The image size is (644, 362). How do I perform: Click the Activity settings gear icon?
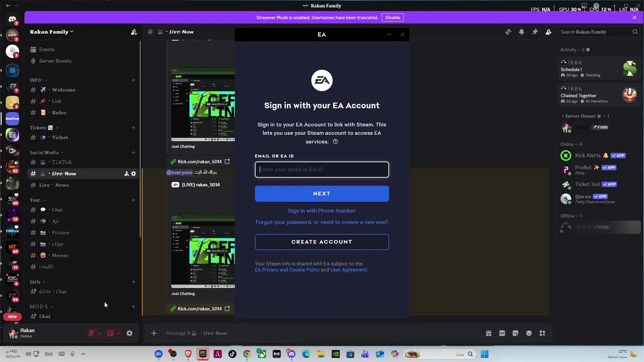(588, 50)
